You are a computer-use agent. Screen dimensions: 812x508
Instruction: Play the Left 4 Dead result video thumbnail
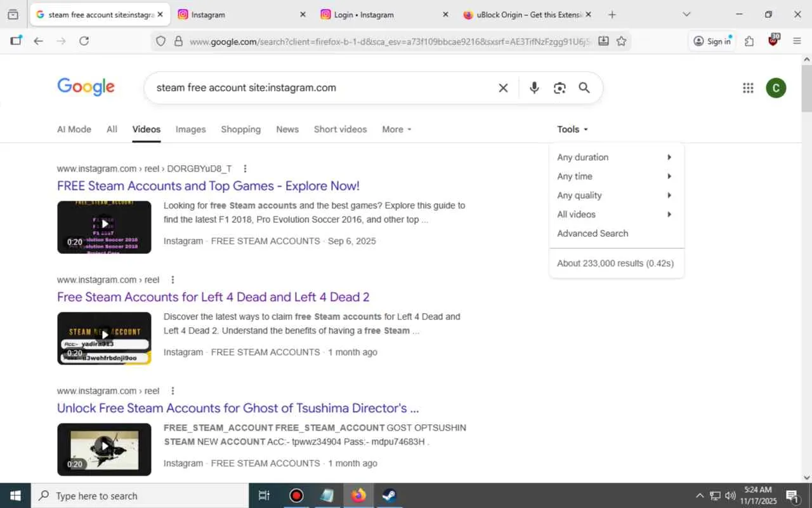104,338
